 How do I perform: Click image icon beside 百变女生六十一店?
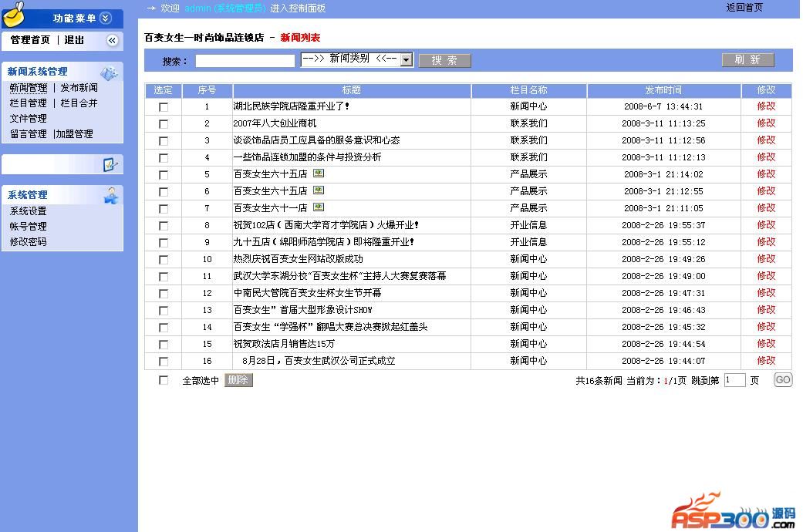319,207
